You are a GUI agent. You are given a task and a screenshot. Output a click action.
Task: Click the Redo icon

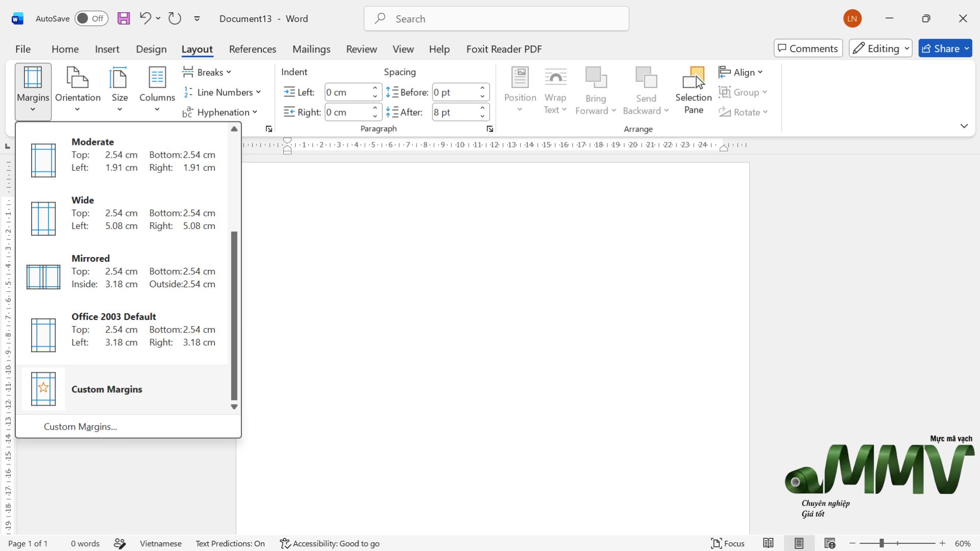(175, 19)
